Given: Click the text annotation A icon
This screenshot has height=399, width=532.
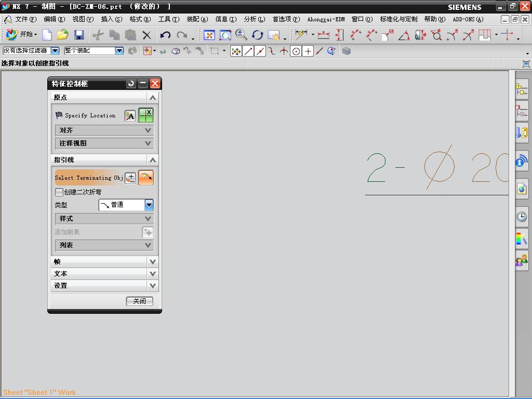Looking at the screenshot, I should pos(130,116).
